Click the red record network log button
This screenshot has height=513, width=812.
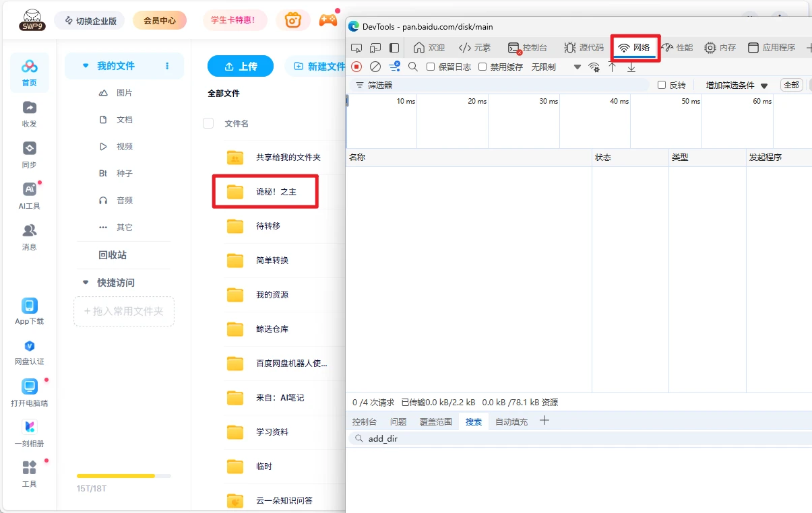point(357,67)
